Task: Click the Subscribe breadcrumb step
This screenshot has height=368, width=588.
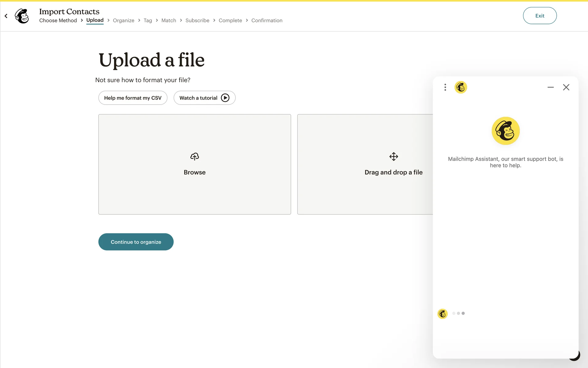Action: (197, 21)
